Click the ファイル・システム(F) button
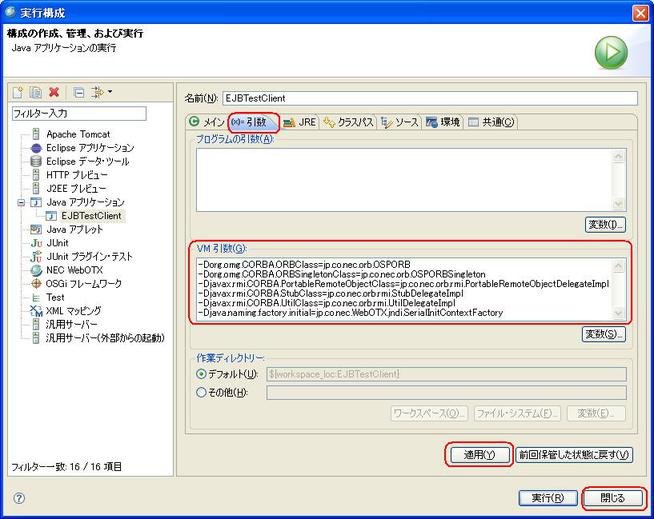Viewport: 654px width, 519px height. [517, 413]
